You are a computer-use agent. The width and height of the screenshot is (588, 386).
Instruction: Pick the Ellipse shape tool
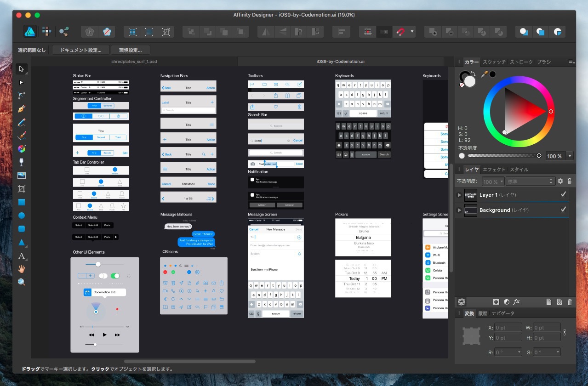21,216
